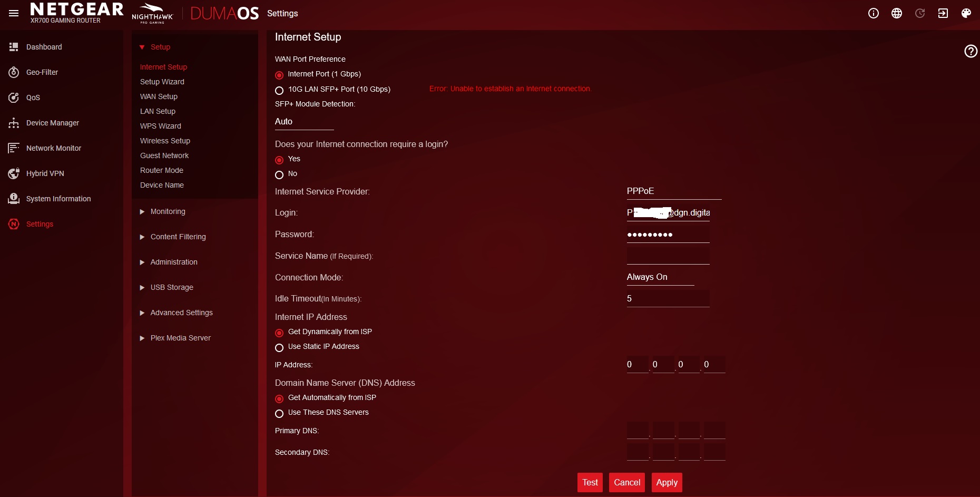Screen dimensions: 980x497
Task: Select Yes for login required
Action: tap(279, 160)
